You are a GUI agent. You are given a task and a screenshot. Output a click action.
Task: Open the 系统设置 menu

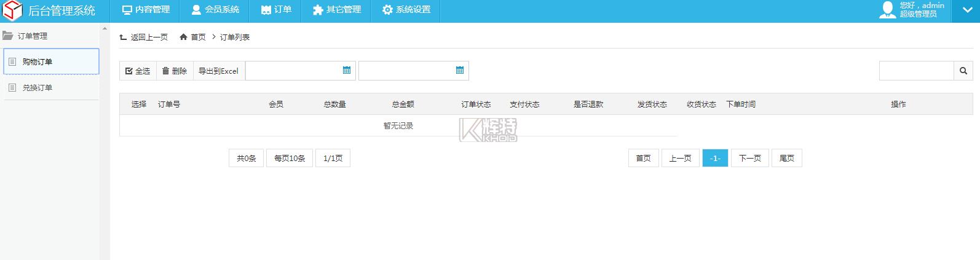(x=406, y=10)
